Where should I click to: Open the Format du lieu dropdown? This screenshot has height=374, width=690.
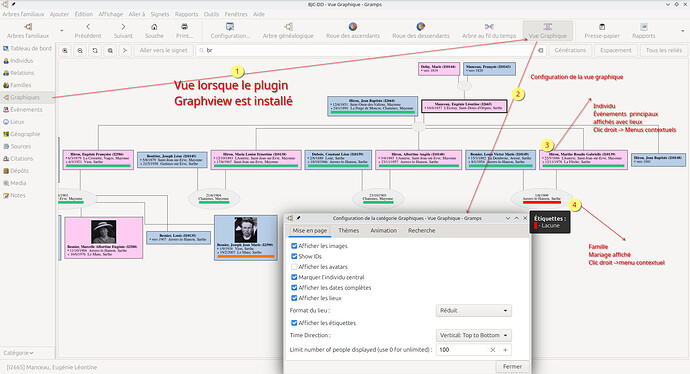coord(473,311)
